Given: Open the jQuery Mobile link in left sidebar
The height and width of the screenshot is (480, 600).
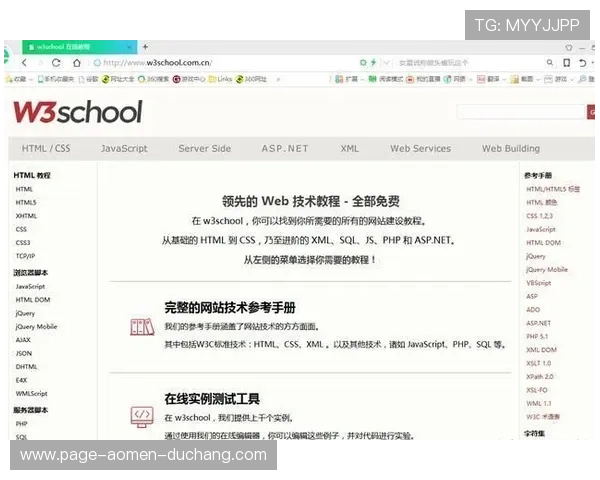Looking at the screenshot, I should pyautogui.click(x=36, y=327).
